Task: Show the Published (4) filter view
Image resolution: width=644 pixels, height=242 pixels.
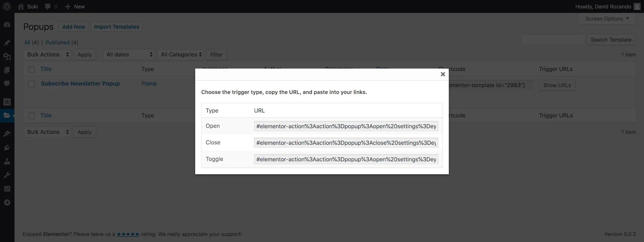Action: coord(62,42)
